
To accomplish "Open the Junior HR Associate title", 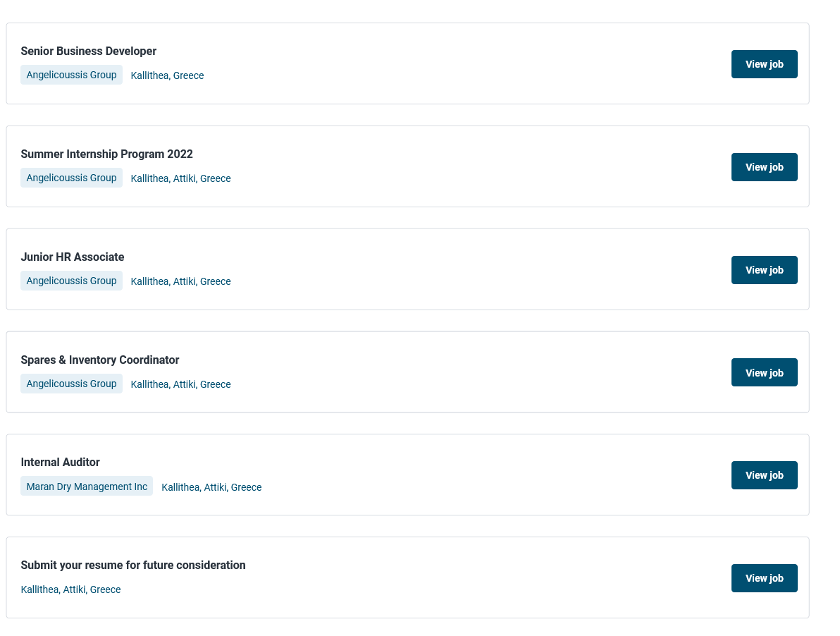I will (73, 257).
